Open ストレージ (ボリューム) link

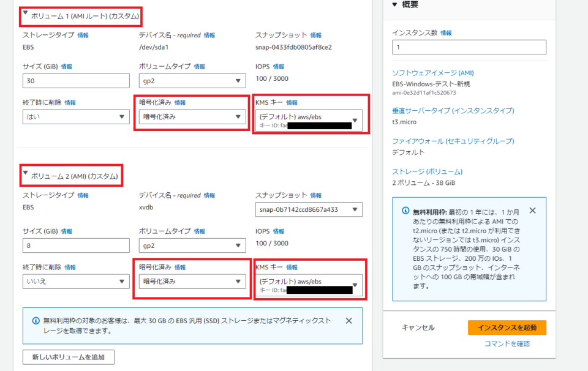coord(427,171)
